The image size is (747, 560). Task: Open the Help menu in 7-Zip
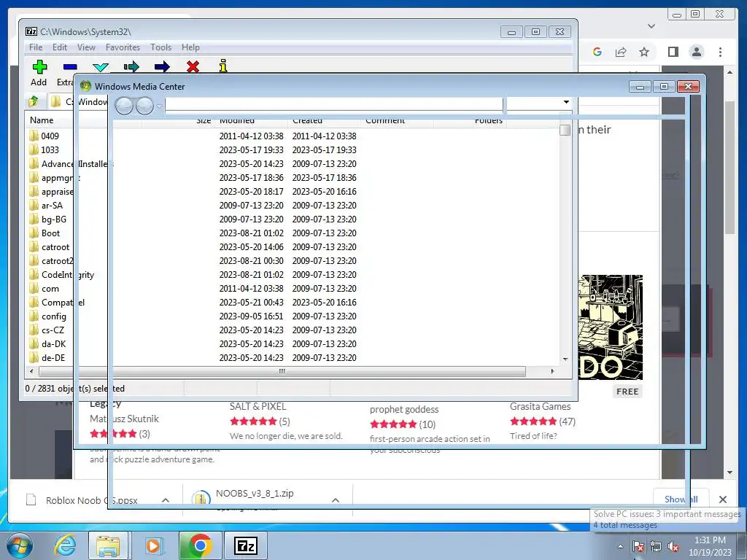[x=190, y=47]
